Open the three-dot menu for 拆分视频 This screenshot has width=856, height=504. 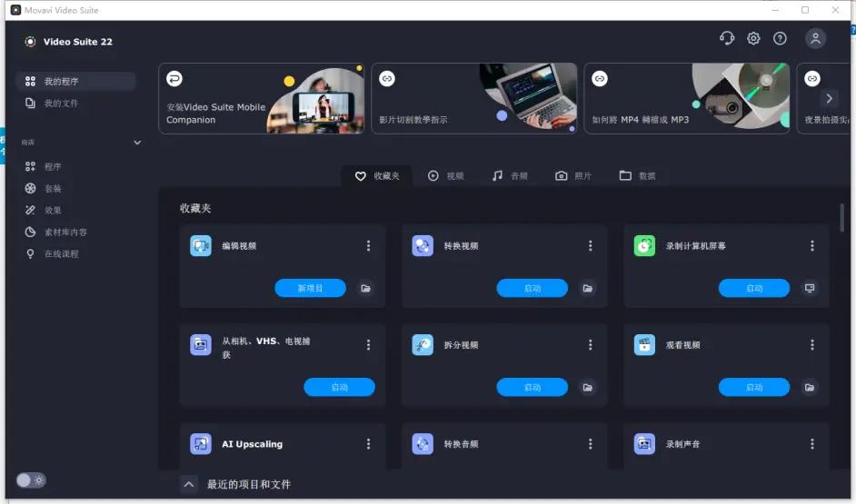point(590,345)
